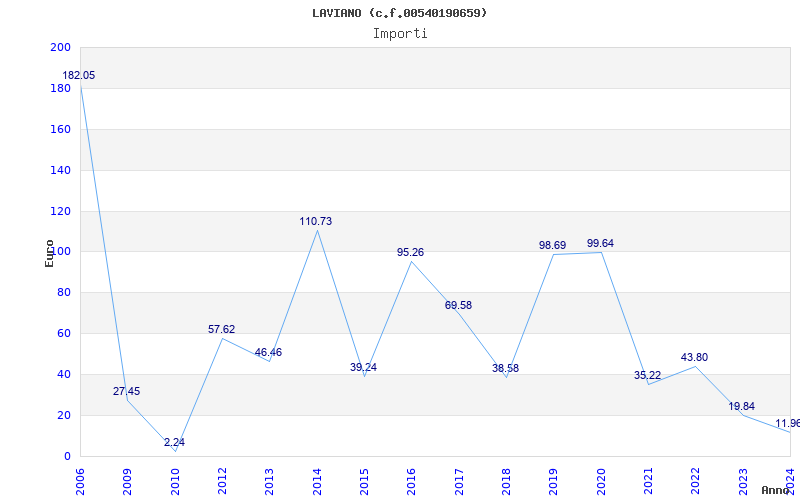Select the 57.62 data label
The image size is (800, 500).
coord(221,329)
